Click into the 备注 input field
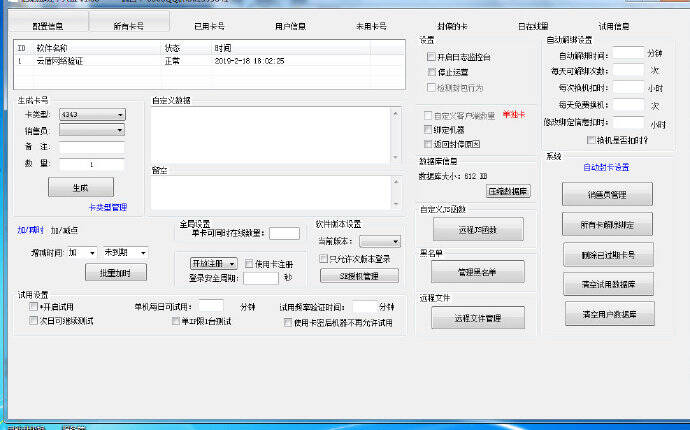This screenshot has height=430, width=690. pyautogui.click(x=92, y=147)
